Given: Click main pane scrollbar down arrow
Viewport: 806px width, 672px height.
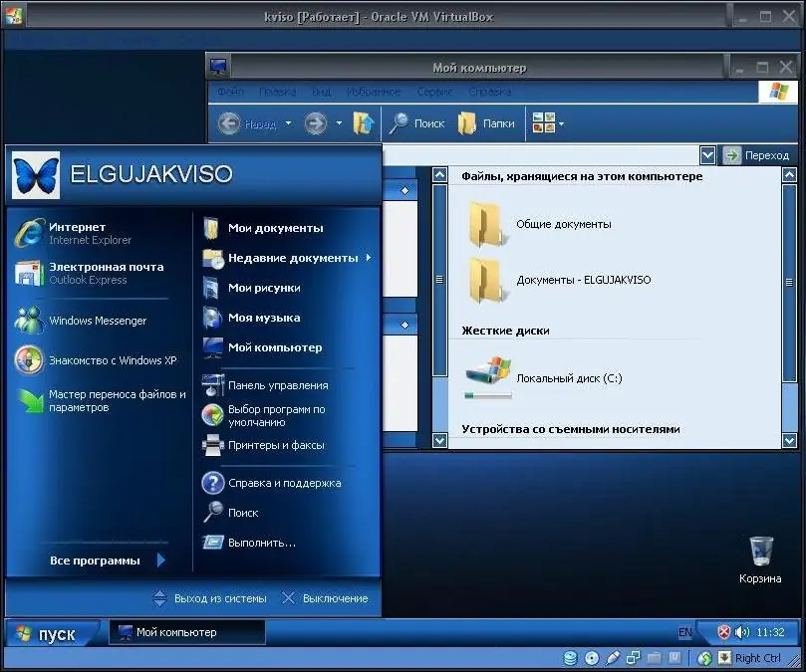Looking at the screenshot, I should (x=789, y=440).
